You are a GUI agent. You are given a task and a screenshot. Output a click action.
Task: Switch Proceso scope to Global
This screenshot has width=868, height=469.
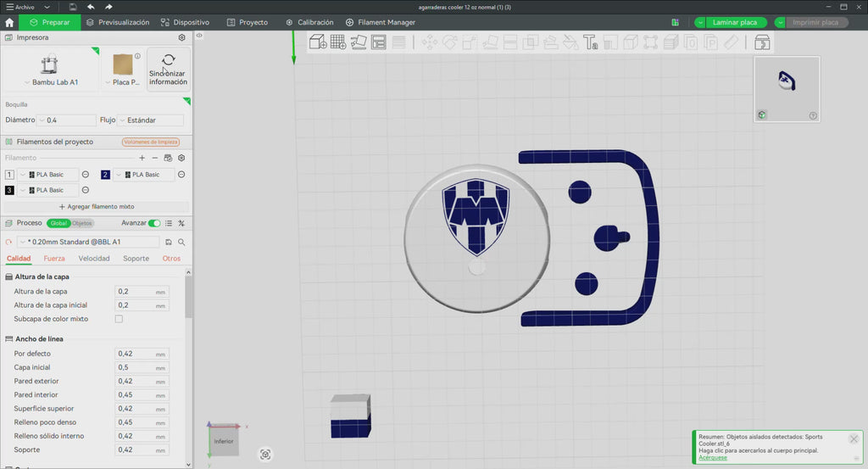tap(58, 223)
